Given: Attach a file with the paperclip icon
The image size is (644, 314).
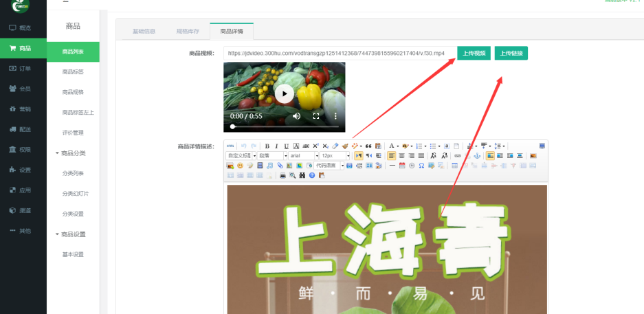Looking at the screenshot, I should 280,166.
